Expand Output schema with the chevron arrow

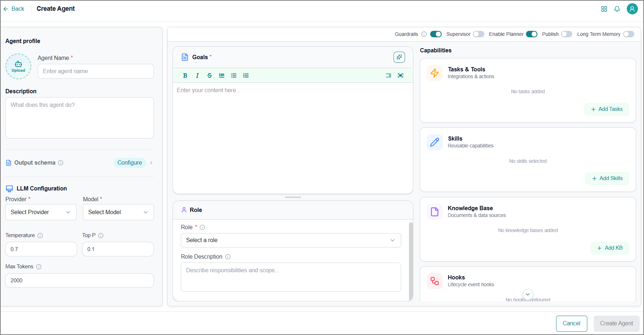point(151,163)
